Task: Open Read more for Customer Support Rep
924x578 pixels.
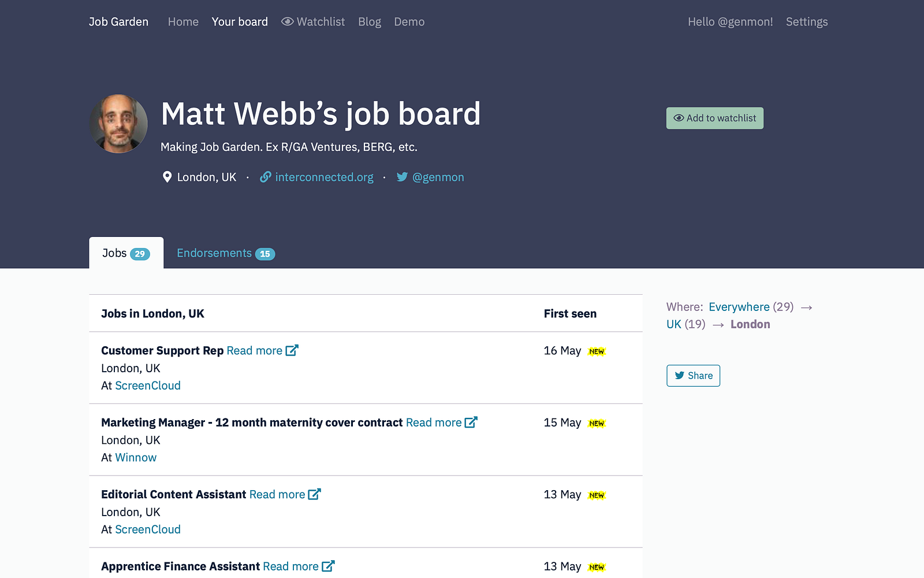Action: click(254, 350)
